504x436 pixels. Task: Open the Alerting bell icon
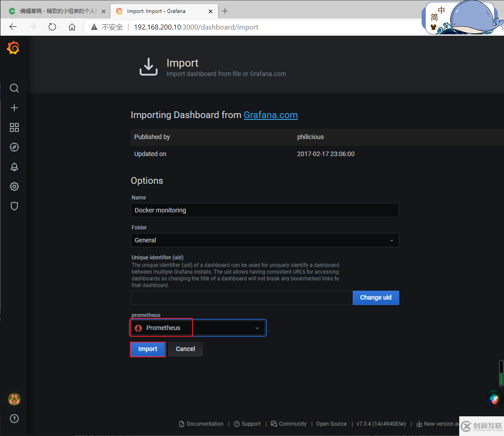(x=14, y=167)
